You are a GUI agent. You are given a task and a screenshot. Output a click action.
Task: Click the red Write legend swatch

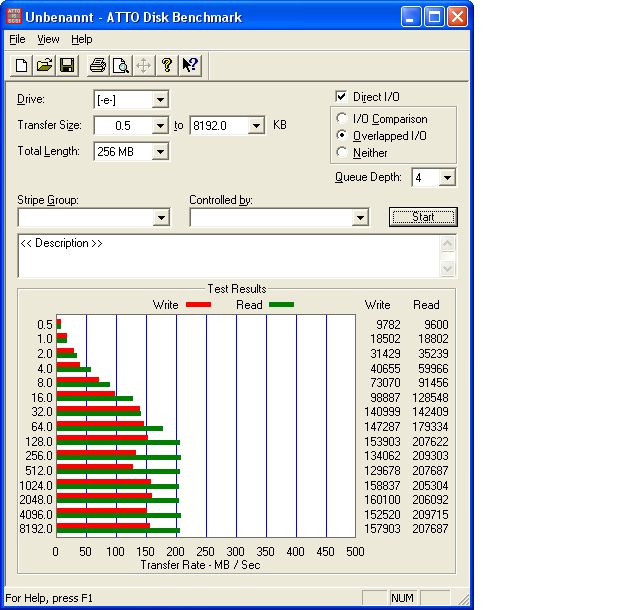(198, 305)
